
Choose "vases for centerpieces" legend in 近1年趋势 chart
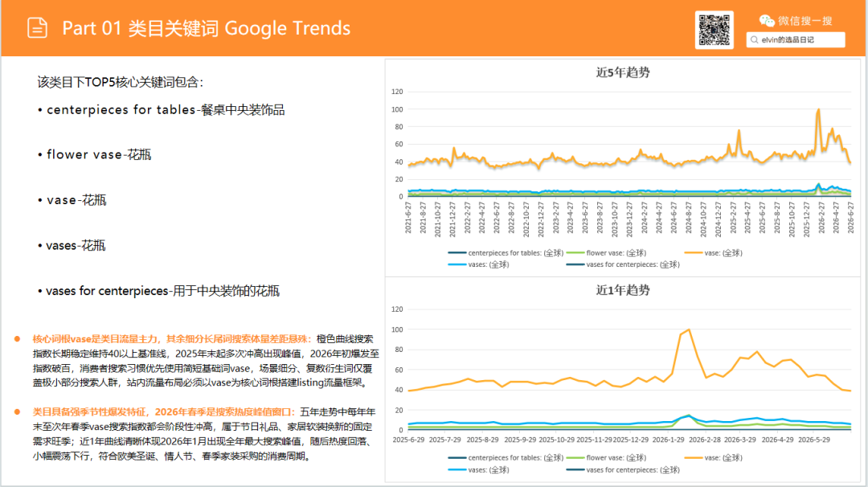click(x=623, y=470)
